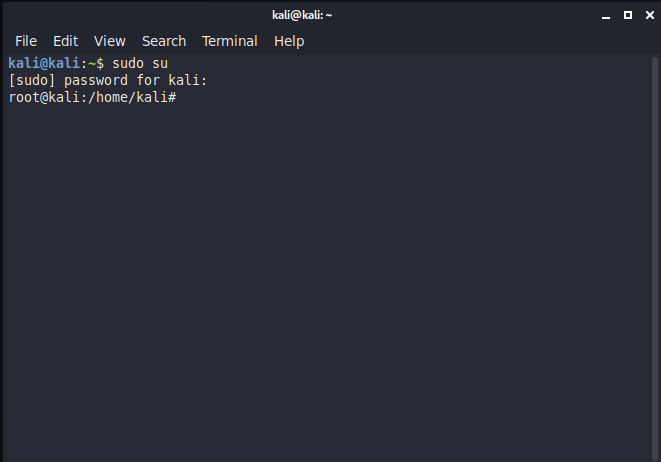Maximize the terminal window

pyautogui.click(x=628, y=15)
